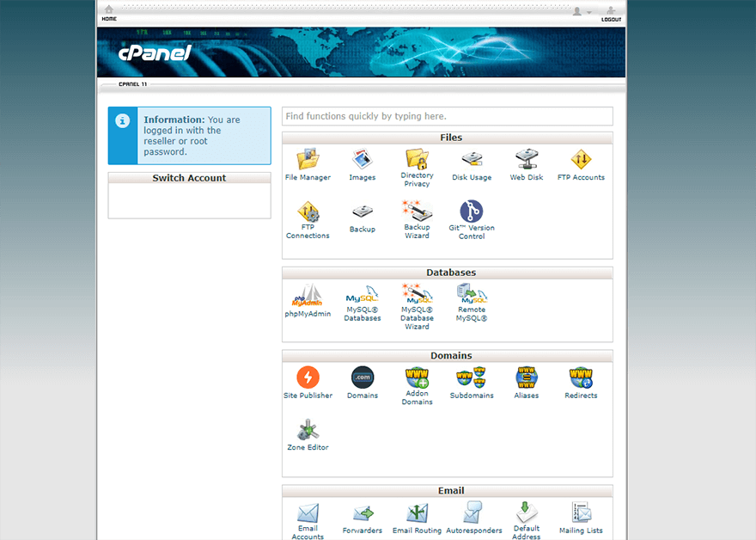Open the user account dropdown
756x540 pixels.
click(x=582, y=11)
